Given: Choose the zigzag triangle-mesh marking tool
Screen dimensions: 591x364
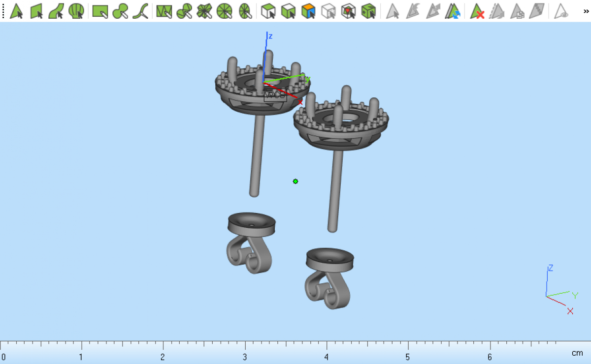Looking at the screenshot, I should coord(164,11).
